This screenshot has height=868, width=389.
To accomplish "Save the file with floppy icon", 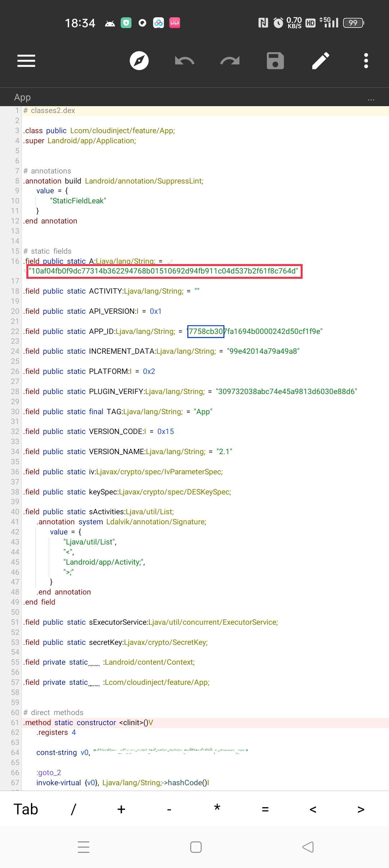I will click(275, 61).
